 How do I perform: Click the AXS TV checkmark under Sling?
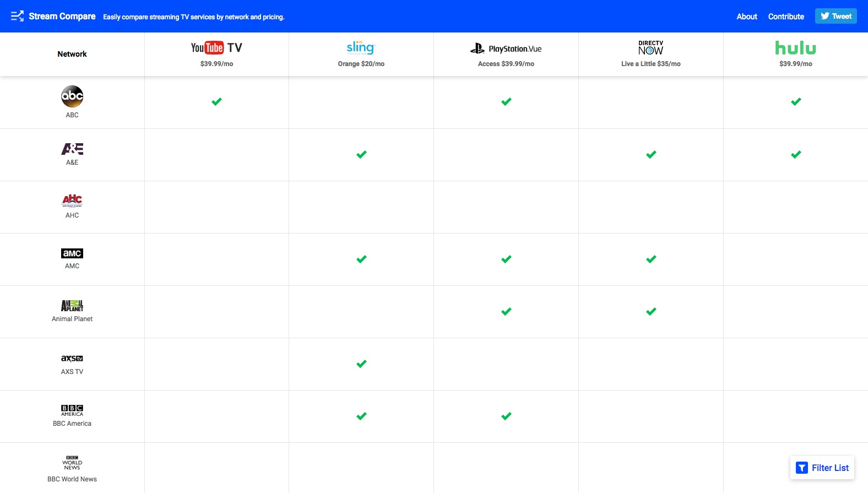click(x=361, y=364)
